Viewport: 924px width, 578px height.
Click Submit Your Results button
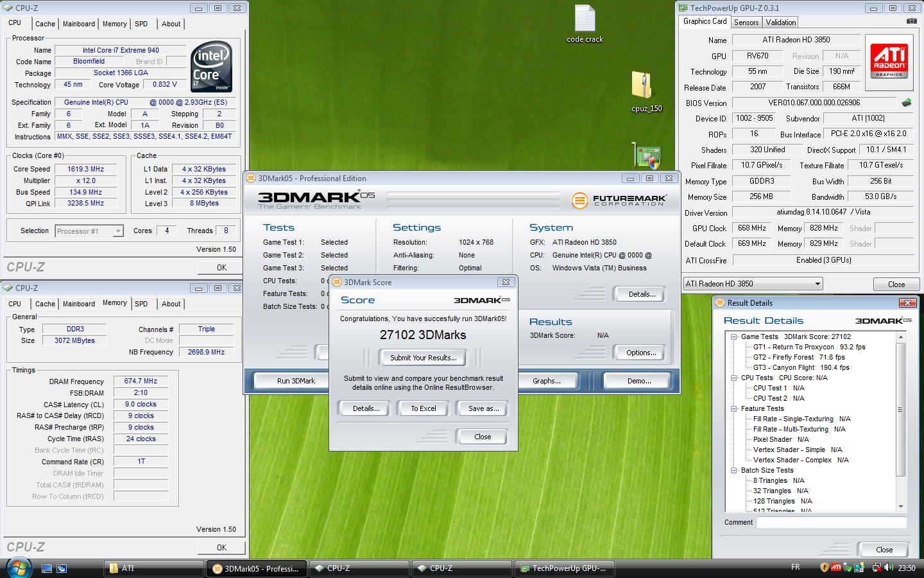pos(424,358)
